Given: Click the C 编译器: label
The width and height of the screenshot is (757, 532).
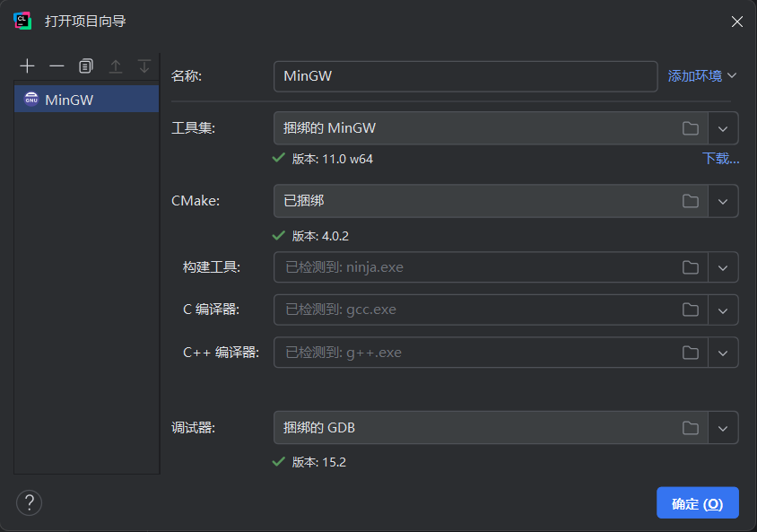Looking at the screenshot, I should pos(212,310).
